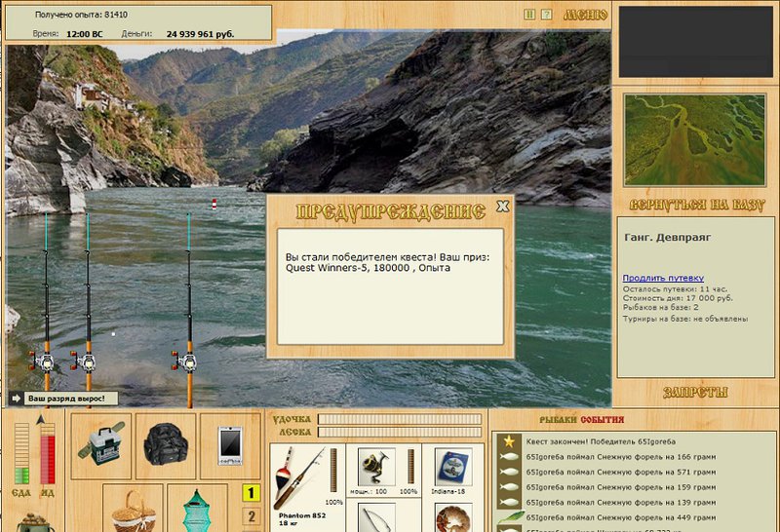
Task: Click 'Рыбаков на базе: 2' text
Action: 661,307
